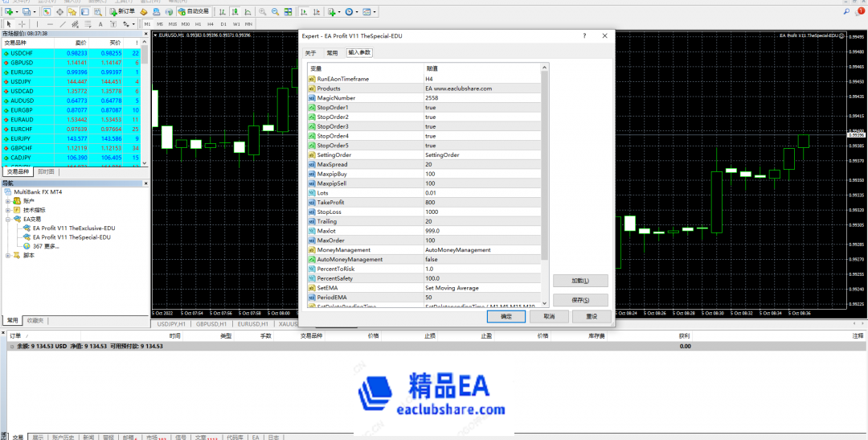The height and width of the screenshot is (440, 868).
Task: Click the 新订单 new order button
Action: [x=121, y=11]
